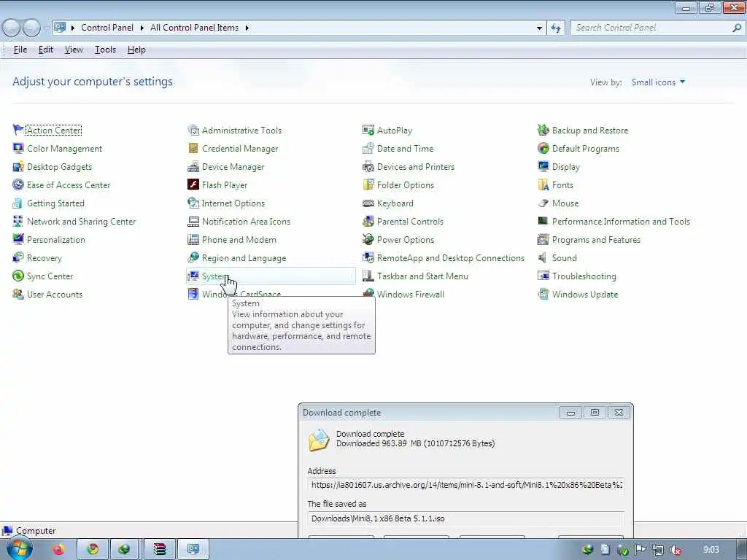Open the Folder Options icon
Screen dimensions: 747x560
click(x=368, y=184)
